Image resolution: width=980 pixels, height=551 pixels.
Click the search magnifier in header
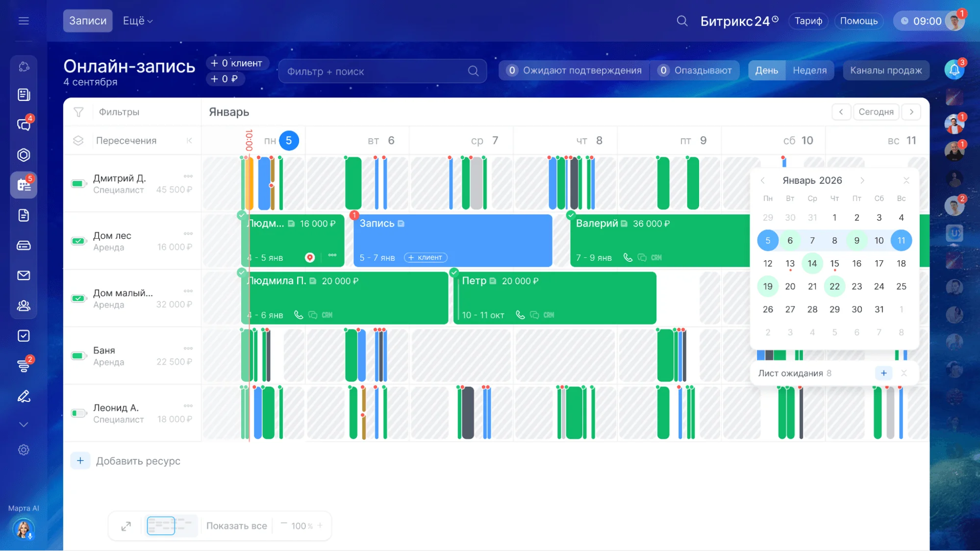point(682,21)
